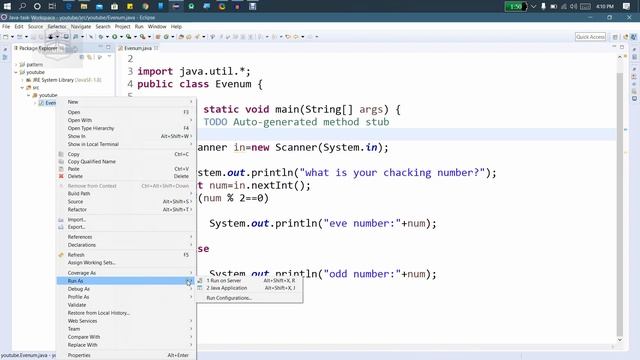The width and height of the screenshot is (640, 360).
Task: Collapse the src folder node
Action: [22, 88]
